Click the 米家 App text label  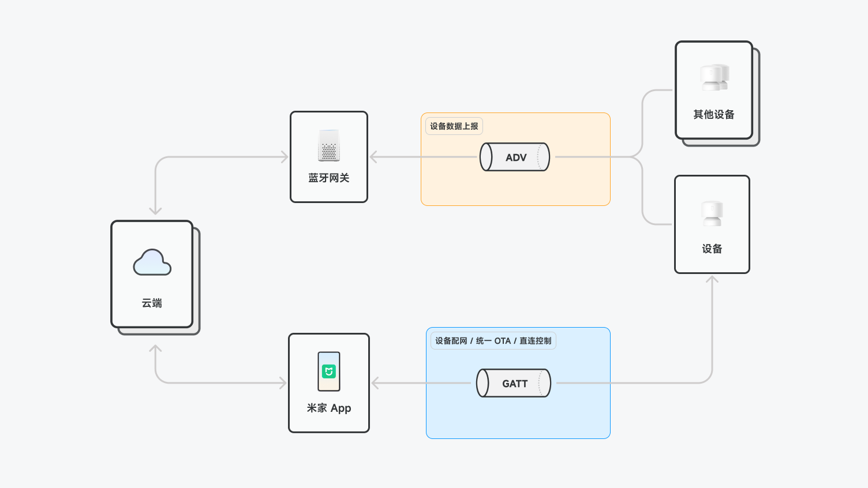329,408
